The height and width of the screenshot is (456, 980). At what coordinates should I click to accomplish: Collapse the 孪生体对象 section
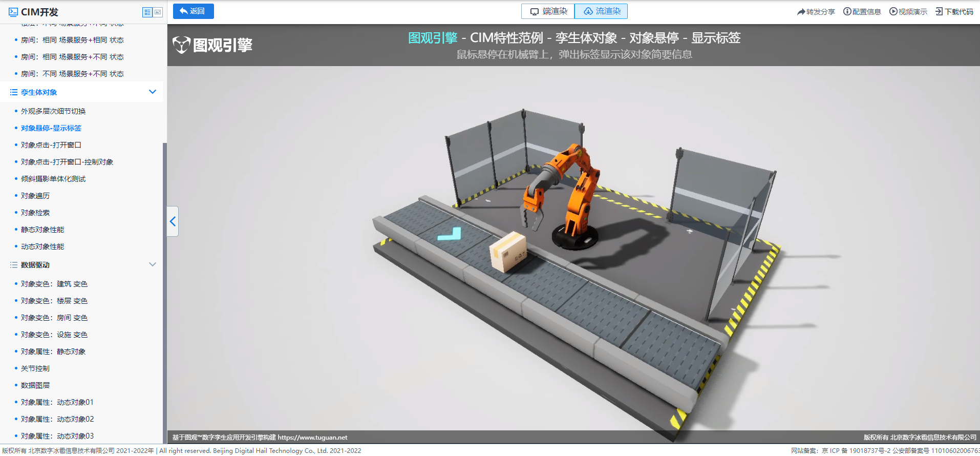tap(152, 92)
